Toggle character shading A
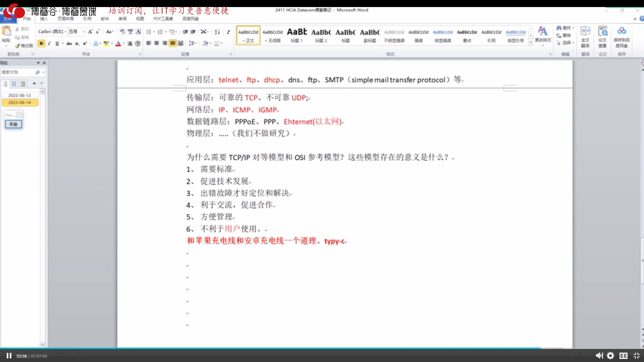The width and height of the screenshot is (644, 362). [x=130, y=44]
